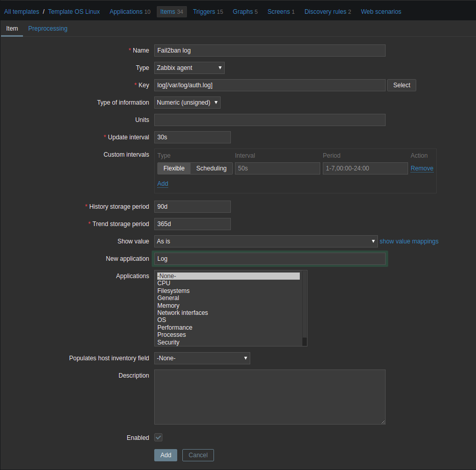Switch custom interval to Scheduling
Viewport: 476px width, 470px height.
click(x=211, y=168)
